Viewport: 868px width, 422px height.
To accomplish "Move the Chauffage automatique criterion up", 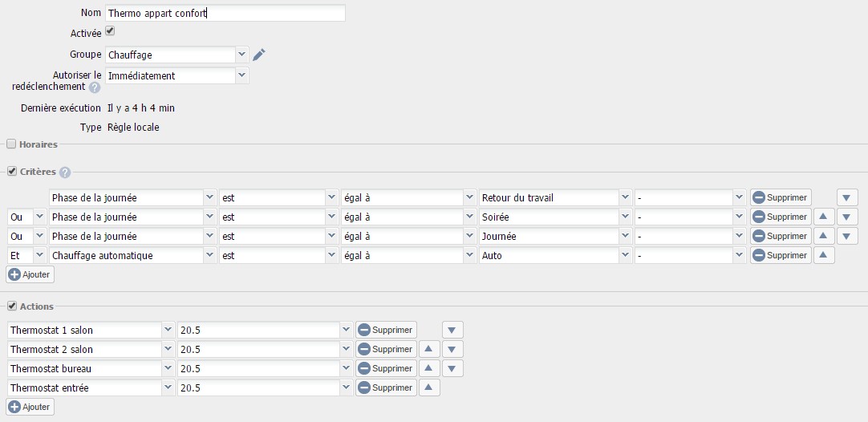I will pos(824,255).
